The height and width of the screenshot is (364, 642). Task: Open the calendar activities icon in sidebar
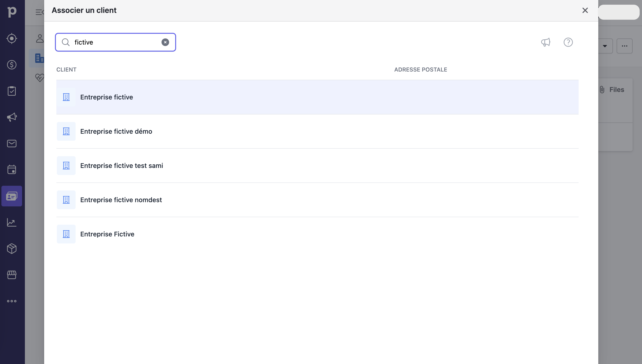click(x=12, y=170)
